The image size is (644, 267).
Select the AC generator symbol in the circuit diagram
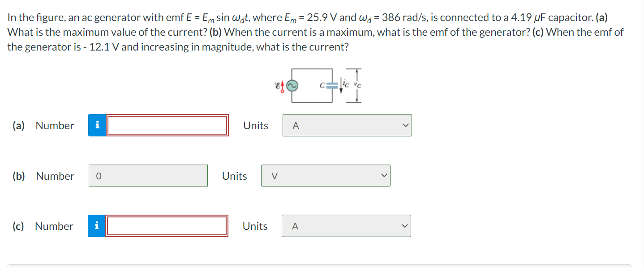point(292,85)
